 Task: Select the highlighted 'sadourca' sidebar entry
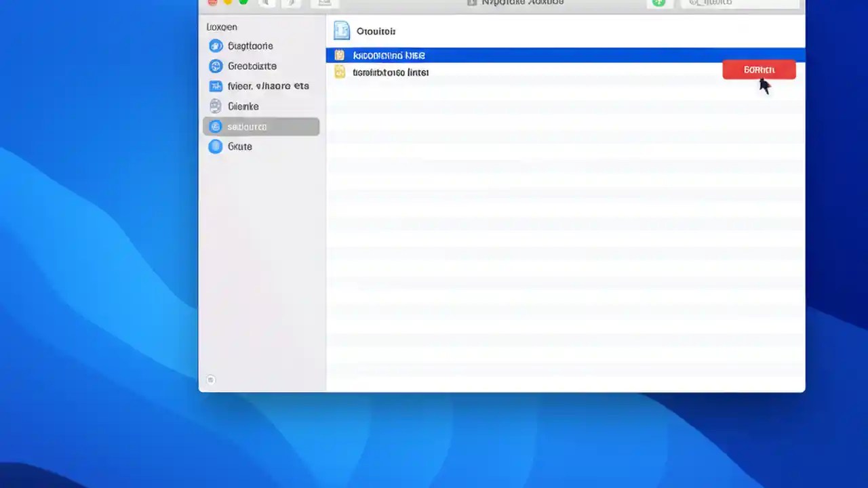pyautogui.click(x=261, y=127)
